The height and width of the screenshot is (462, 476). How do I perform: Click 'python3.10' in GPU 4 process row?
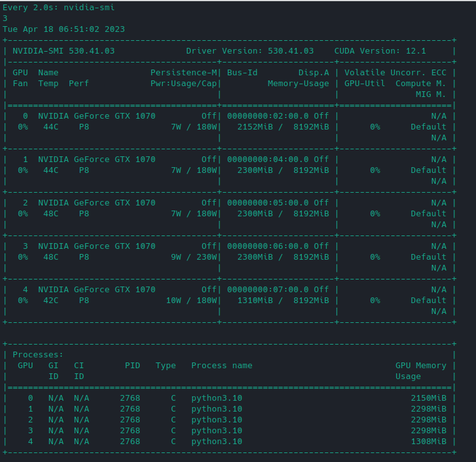click(x=217, y=442)
